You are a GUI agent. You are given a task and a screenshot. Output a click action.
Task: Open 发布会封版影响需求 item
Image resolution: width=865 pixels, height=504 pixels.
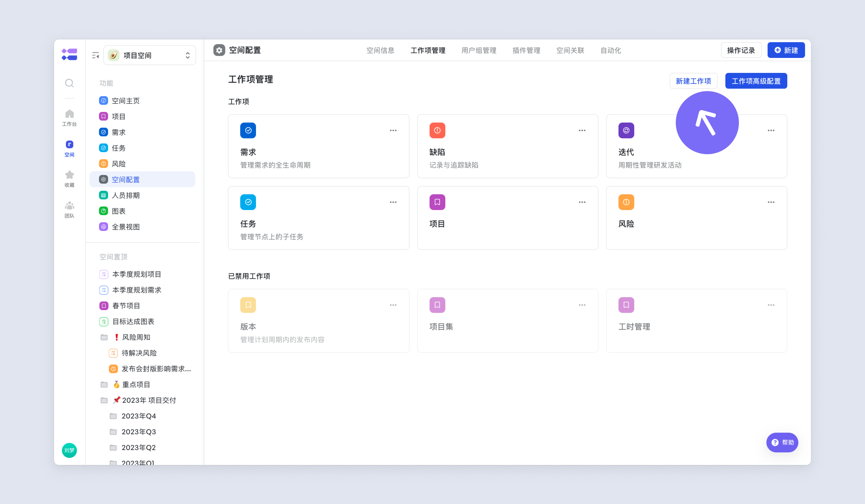142,369
